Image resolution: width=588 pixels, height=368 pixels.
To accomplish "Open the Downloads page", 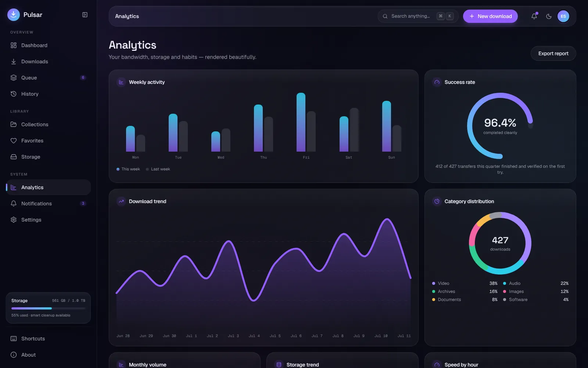I will click(x=48, y=61).
